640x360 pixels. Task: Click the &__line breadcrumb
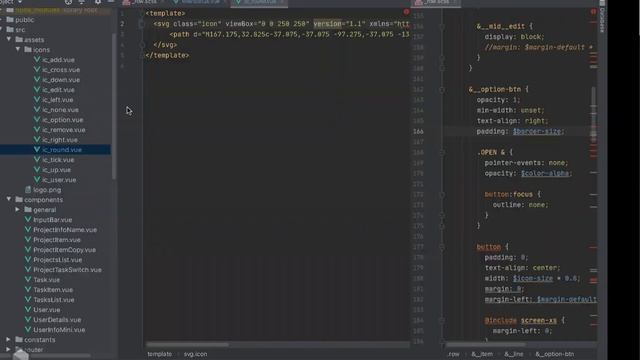click(x=513, y=354)
